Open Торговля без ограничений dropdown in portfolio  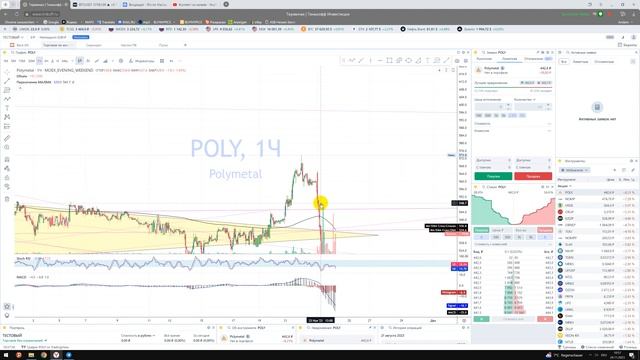coord(25,340)
